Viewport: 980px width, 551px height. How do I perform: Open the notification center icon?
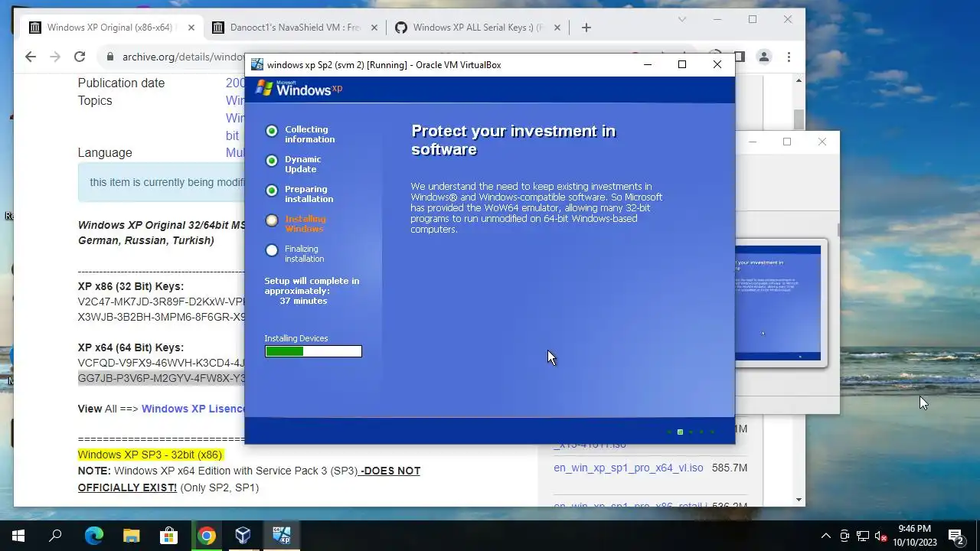point(955,536)
